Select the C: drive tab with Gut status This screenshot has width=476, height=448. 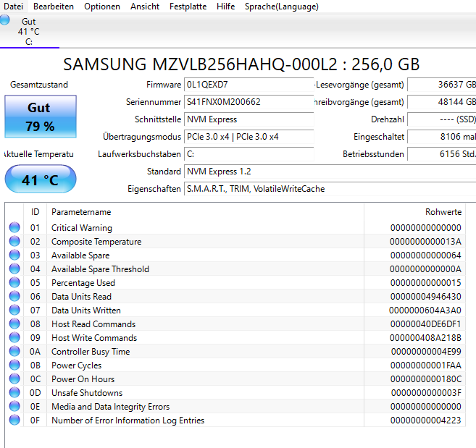[x=30, y=31]
